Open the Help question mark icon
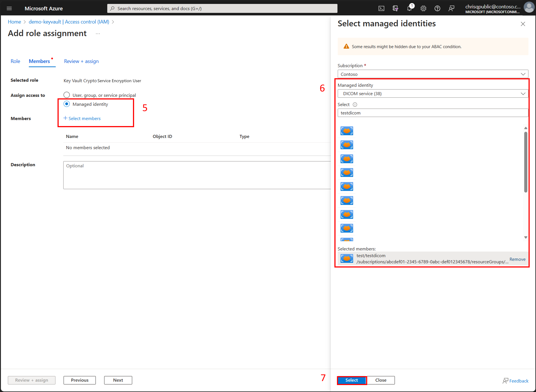 coord(437,9)
